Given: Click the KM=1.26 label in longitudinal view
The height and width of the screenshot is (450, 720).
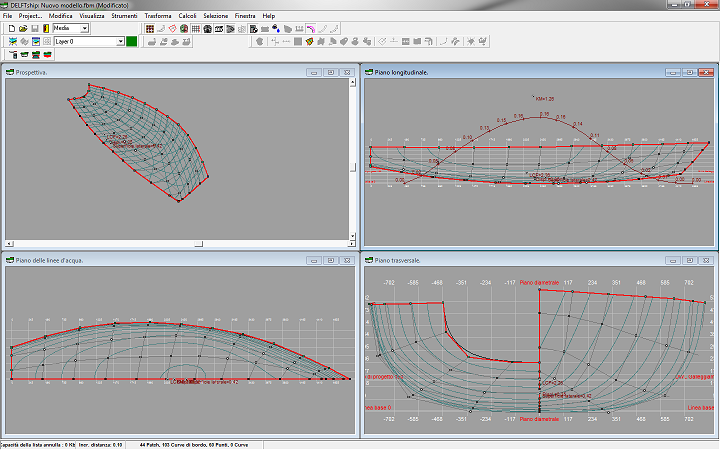Looking at the screenshot, I should [x=545, y=99].
